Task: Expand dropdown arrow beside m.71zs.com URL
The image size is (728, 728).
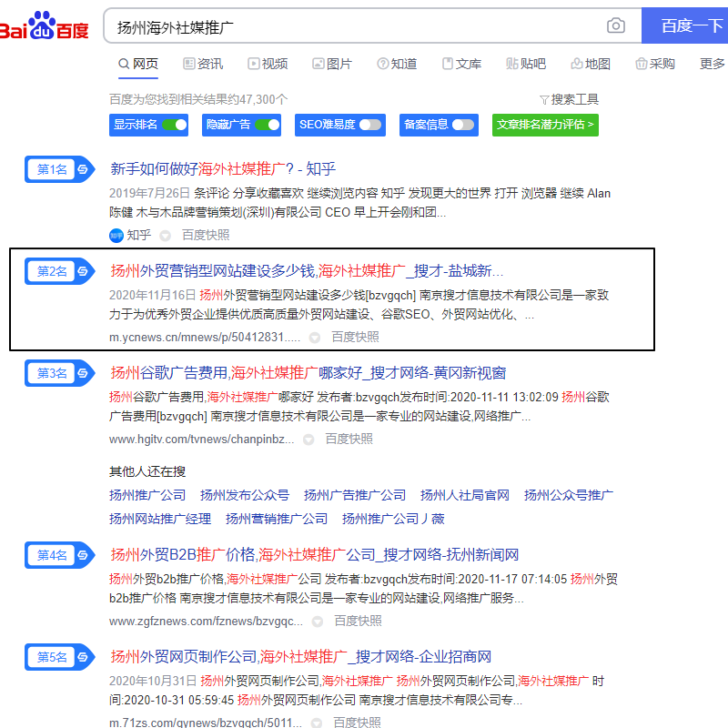Action: pyautogui.click(x=316, y=723)
